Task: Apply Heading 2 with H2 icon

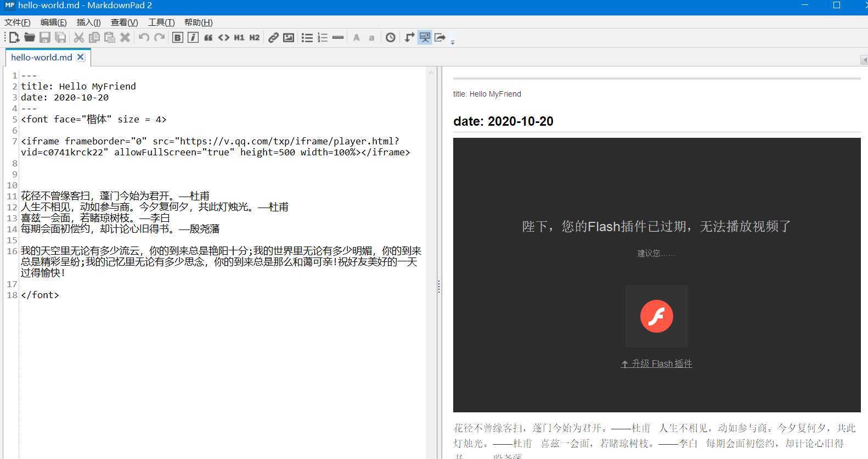Action: click(255, 37)
